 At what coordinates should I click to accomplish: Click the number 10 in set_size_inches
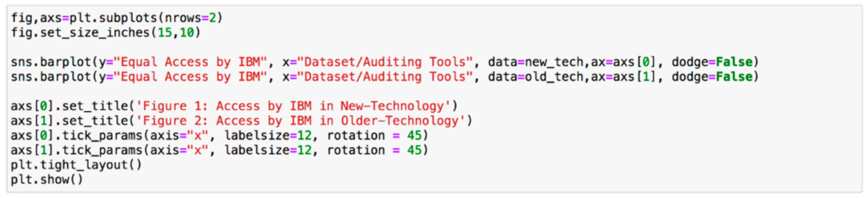coord(187,33)
